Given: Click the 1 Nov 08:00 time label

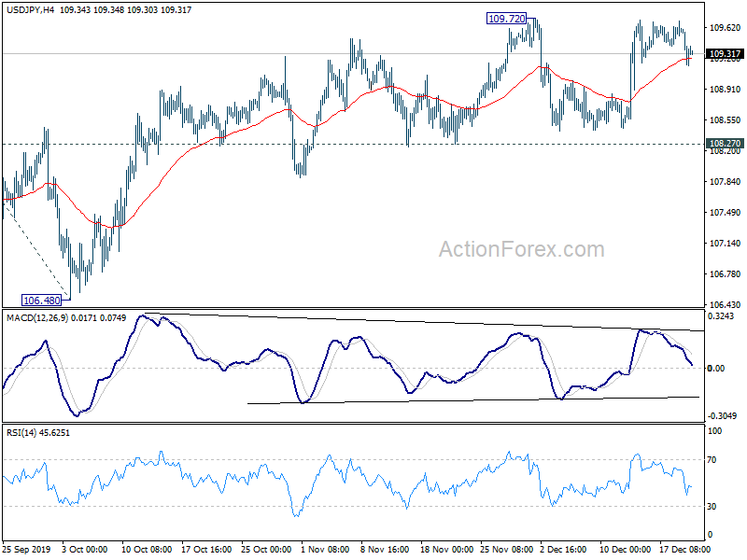Looking at the screenshot, I should click(x=325, y=549).
